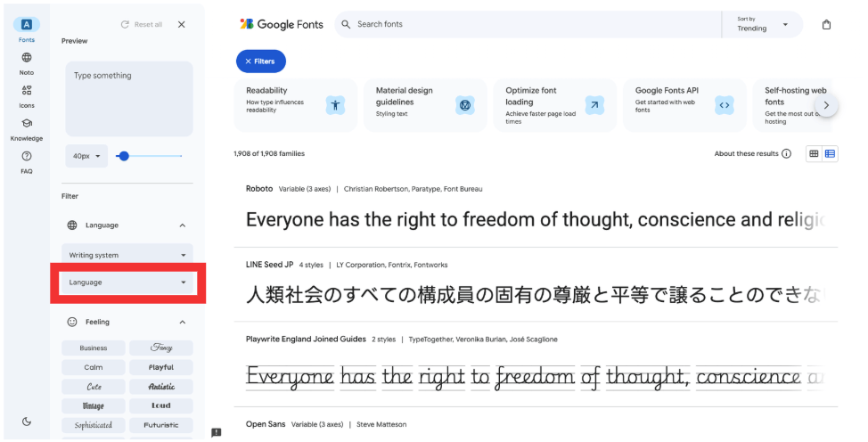This screenshot has width=868, height=442.
Task: Open the Language dropdown
Action: tap(127, 282)
